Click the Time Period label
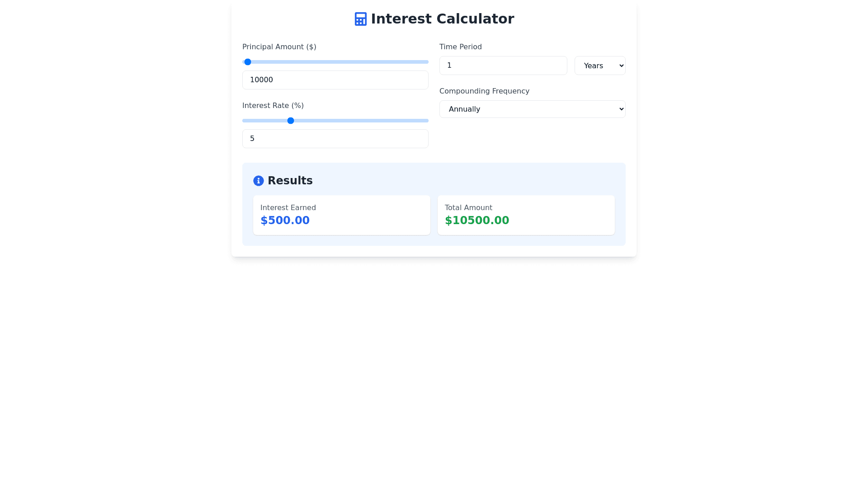Screen dimensions: 868x488 click(460, 47)
